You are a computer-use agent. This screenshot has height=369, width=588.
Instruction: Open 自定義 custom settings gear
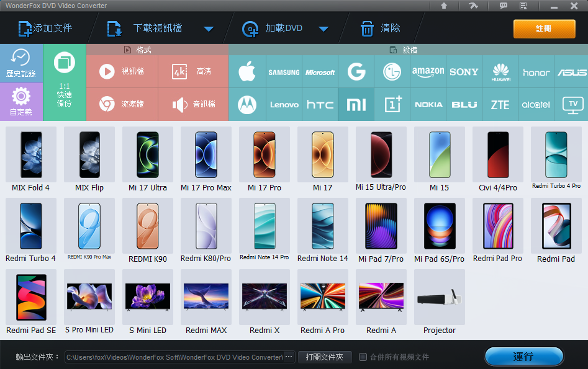pyautogui.click(x=21, y=102)
